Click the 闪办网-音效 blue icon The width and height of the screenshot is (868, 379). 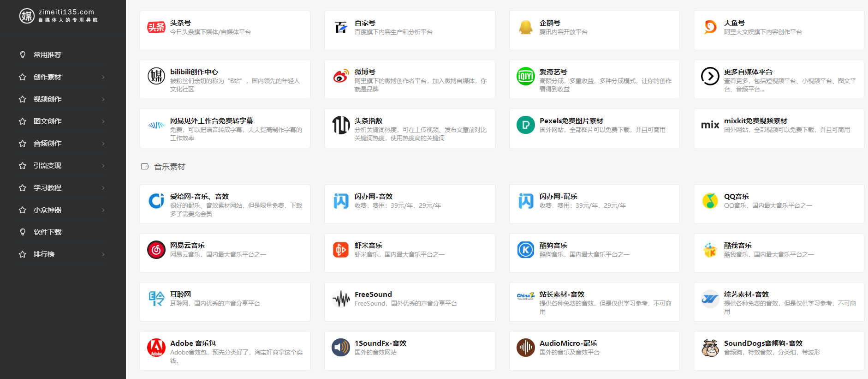pos(341,201)
